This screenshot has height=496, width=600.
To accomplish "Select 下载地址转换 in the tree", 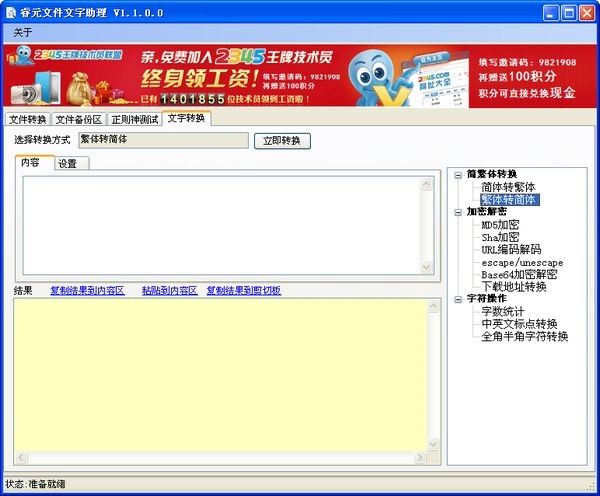I will point(514,287).
